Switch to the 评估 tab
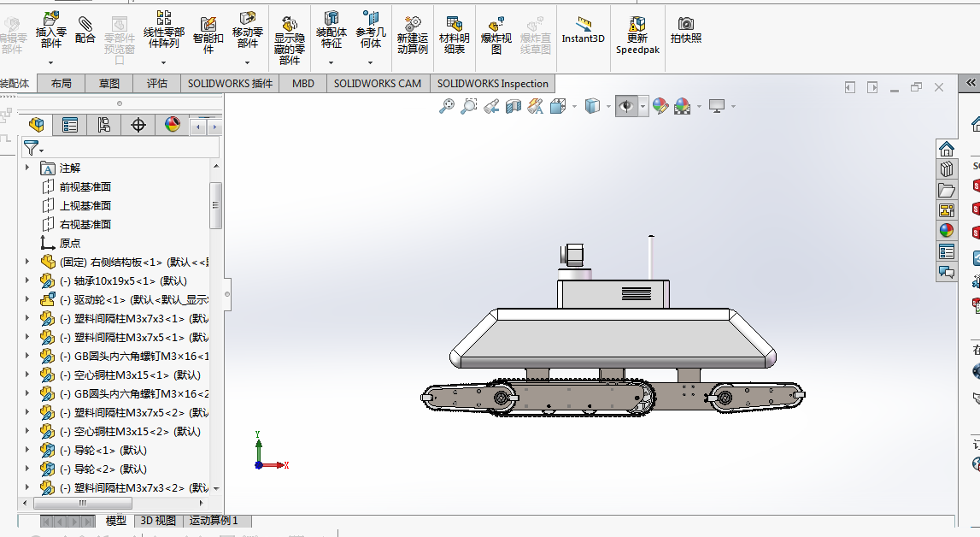 point(157,83)
